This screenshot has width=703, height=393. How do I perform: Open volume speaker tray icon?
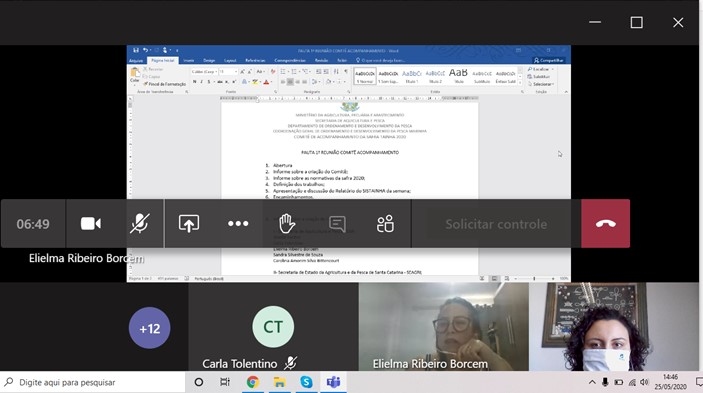pyautogui.click(x=645, y=382)
